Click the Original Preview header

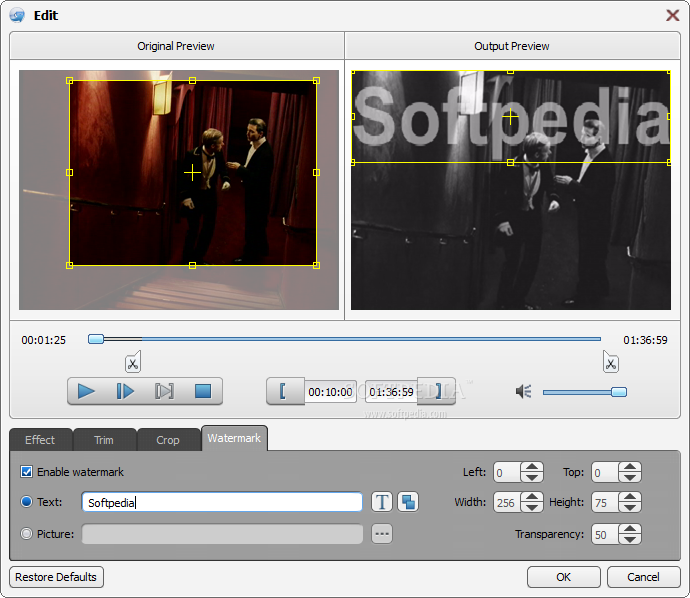pos(176,46)
